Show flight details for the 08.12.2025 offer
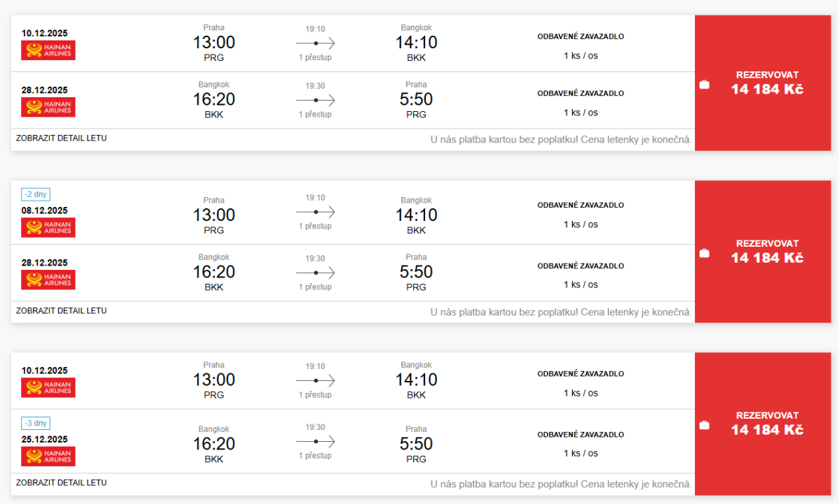839x504 pixels. [x=62, y=310]
